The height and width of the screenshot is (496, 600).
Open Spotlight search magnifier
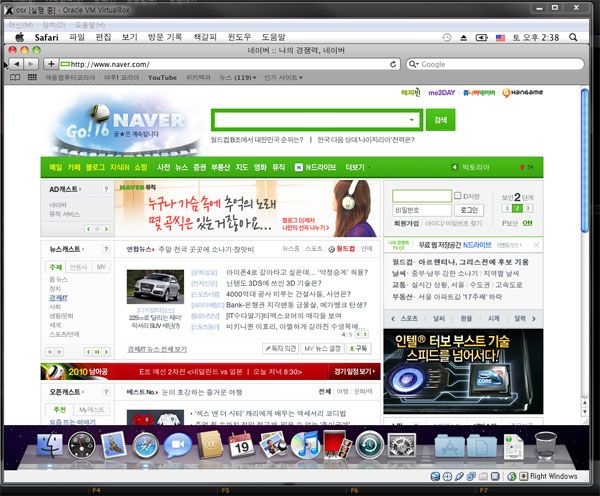(573, 37)
